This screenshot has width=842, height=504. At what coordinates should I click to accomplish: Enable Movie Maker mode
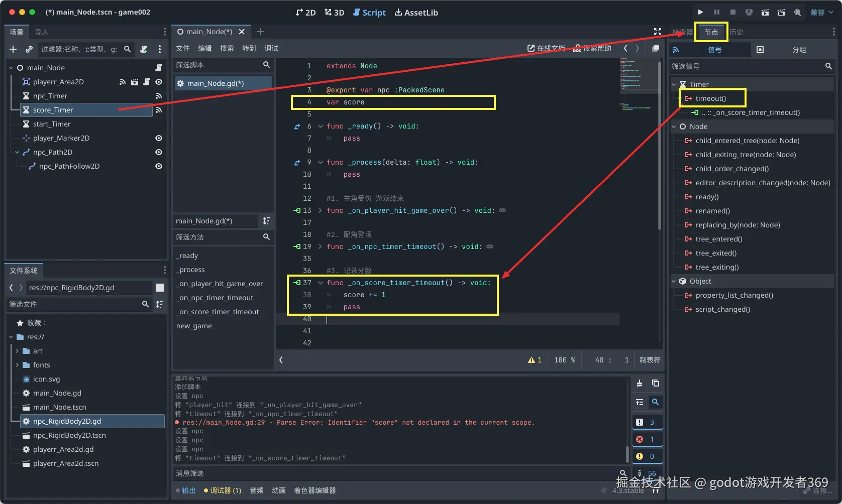click(x=797, y=12)
